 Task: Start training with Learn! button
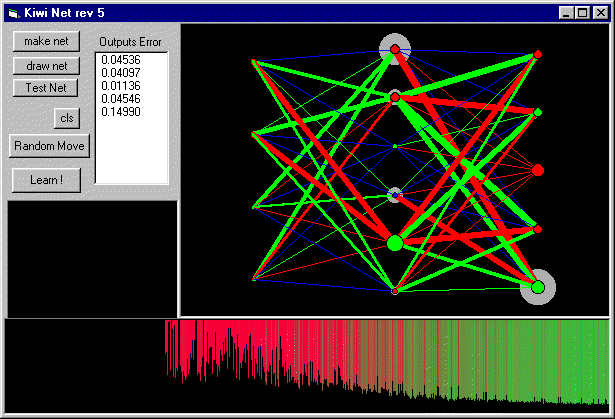(x=46, y=180)
